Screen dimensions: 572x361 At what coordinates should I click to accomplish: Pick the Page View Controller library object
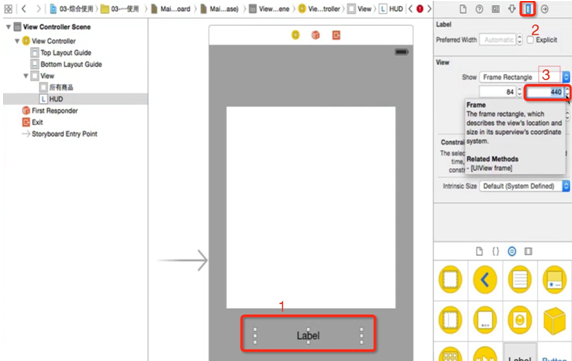485,320
